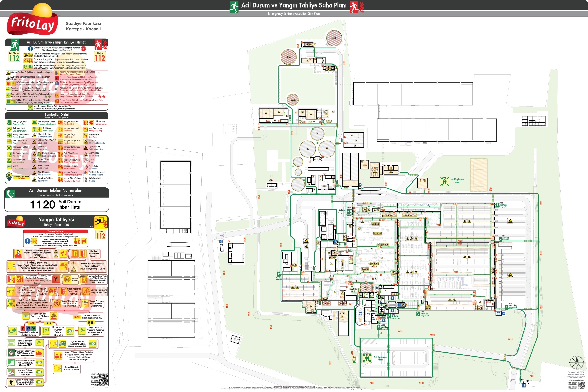
Task: Click the tahliyeplanlari.com link under the flowchart
Action: (99, 374)
